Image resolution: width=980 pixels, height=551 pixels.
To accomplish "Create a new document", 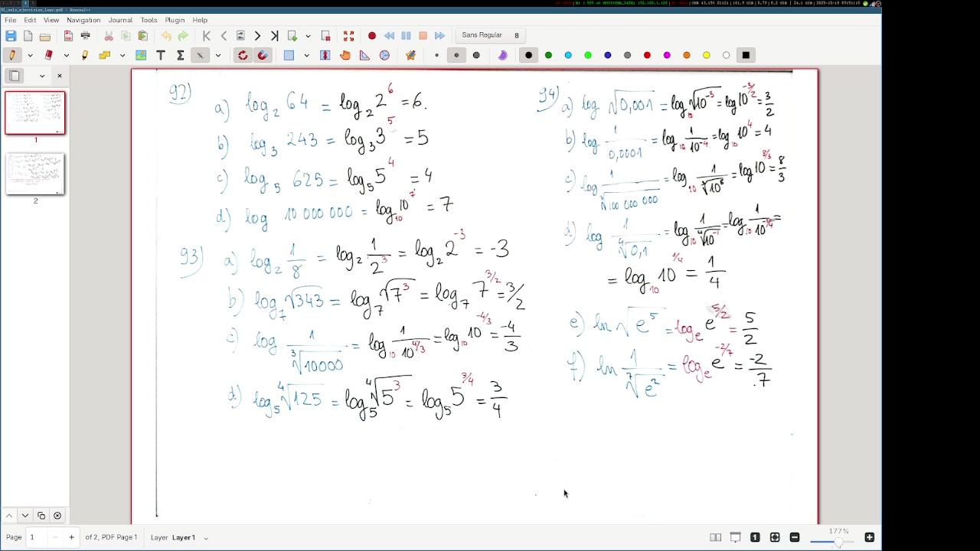I will click(28, 36).
